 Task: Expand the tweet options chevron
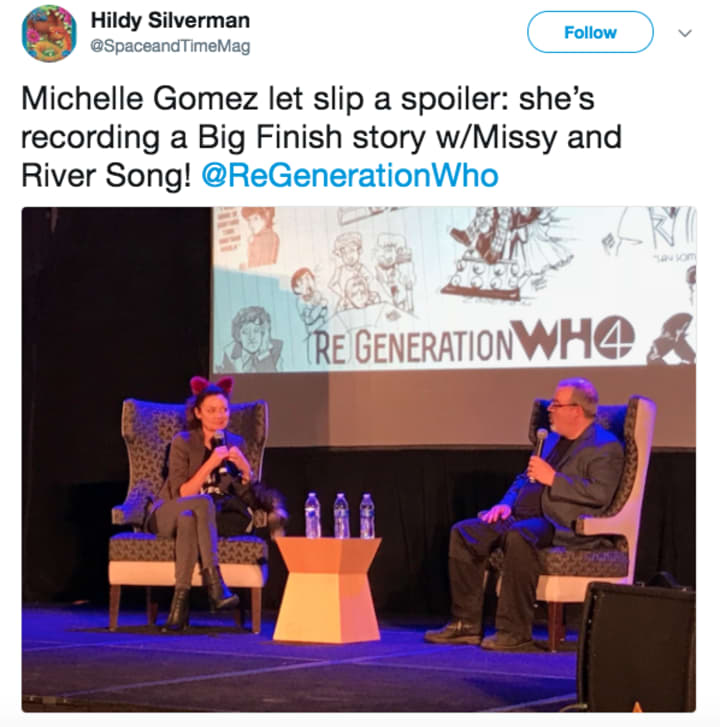[685, 33]
